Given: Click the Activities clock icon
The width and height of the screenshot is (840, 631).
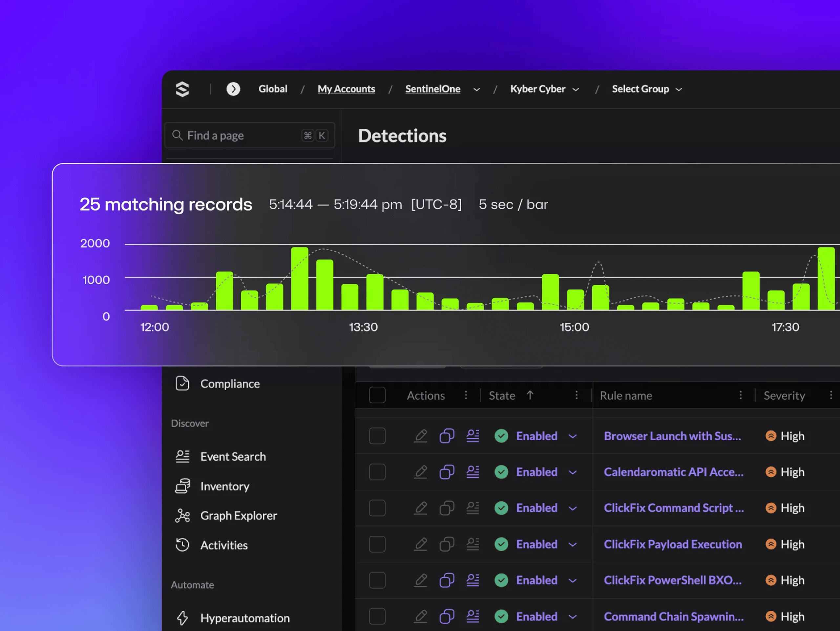Looking at the screenshot, I should tap(182, 545).
